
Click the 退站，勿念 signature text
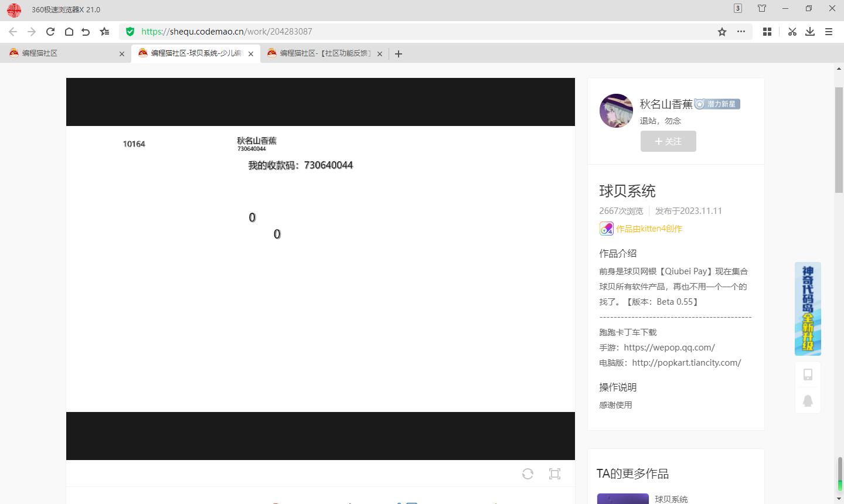tap(661, 121)
